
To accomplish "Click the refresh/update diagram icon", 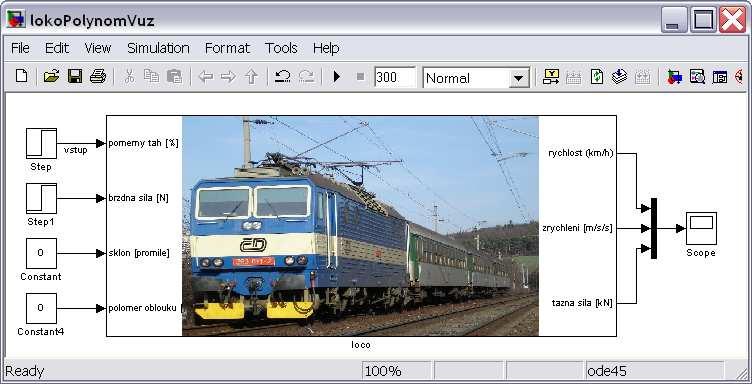I will tap(597, 77).
